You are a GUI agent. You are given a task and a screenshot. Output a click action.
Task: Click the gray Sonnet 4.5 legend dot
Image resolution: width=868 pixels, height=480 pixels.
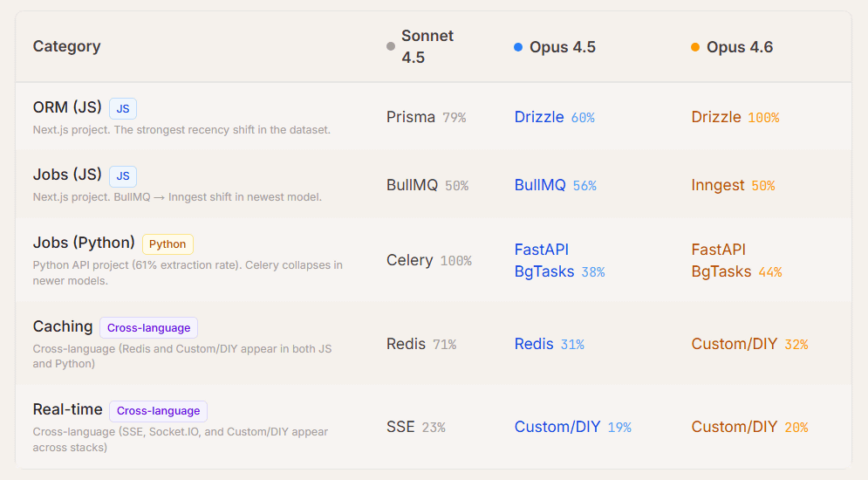click(391, 47)
